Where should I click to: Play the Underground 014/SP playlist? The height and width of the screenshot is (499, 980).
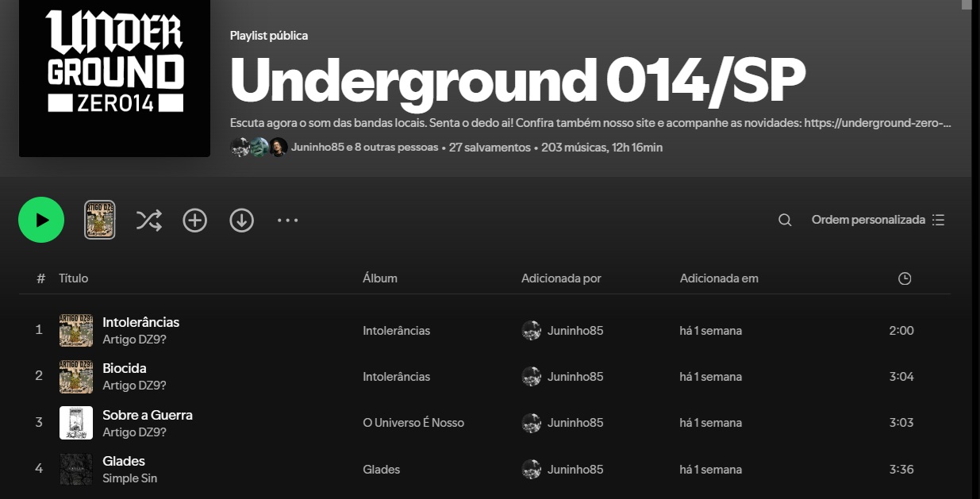click(41, 220)
